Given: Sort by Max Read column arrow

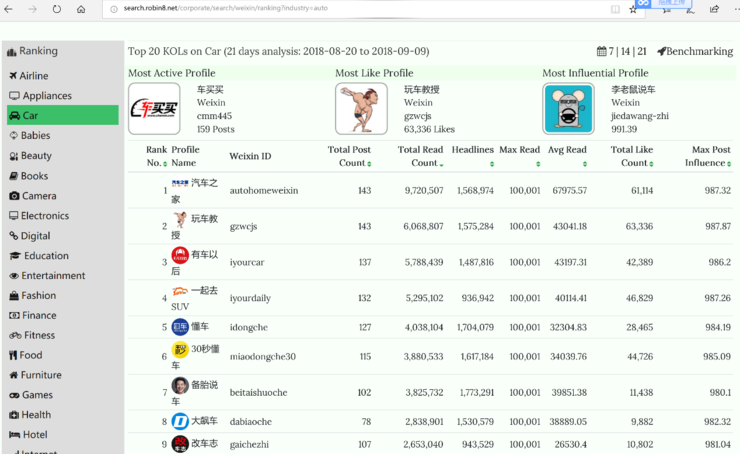Looking at the screenshot, I should 538,164.
